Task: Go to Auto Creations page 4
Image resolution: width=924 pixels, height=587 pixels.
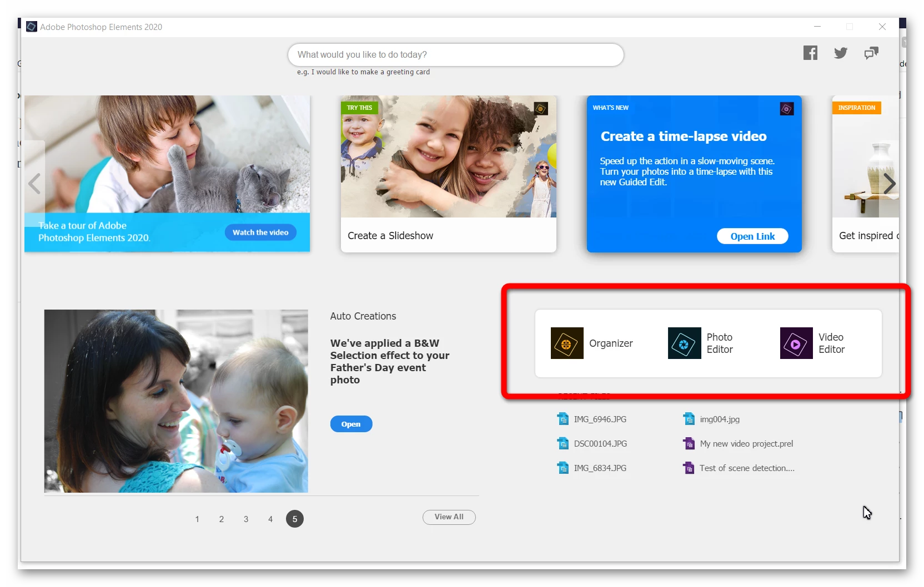Action: [x=270, y=519]
